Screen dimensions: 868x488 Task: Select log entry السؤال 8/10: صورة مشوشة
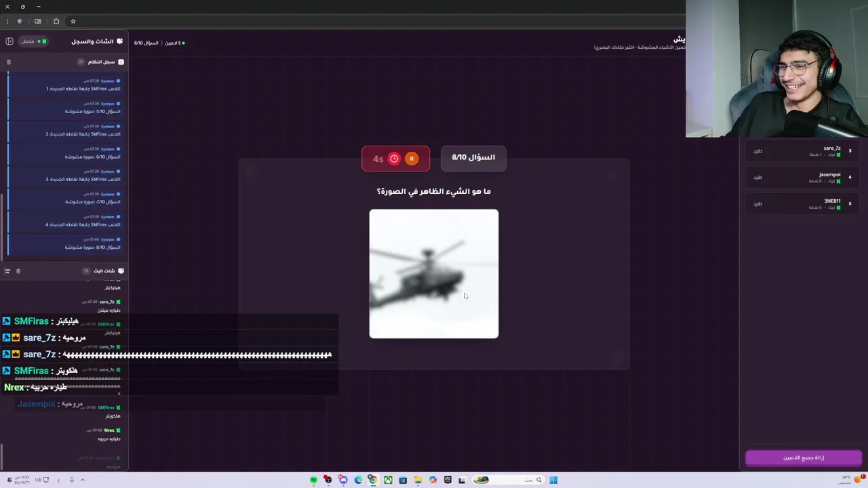64,244
